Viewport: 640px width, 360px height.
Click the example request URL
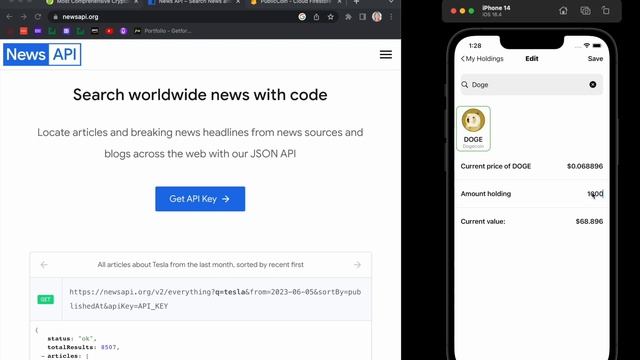coord(215,299)
